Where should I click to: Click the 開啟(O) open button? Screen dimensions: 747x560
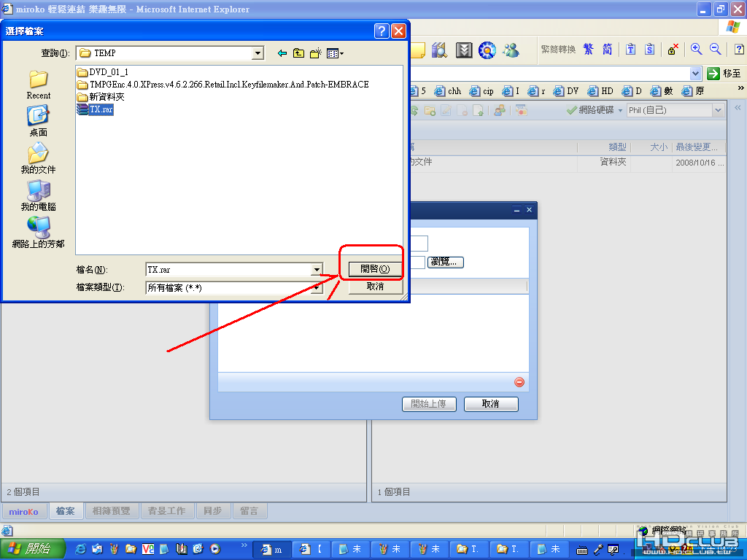tap(375, 269)
